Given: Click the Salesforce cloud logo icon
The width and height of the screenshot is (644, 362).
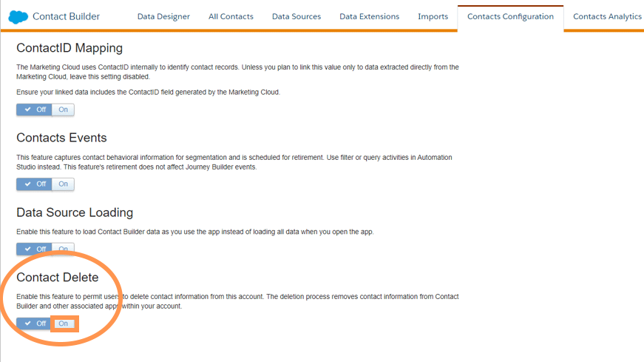Looking at the screenshot, I should pyautogui.click(x=18, y=17).
